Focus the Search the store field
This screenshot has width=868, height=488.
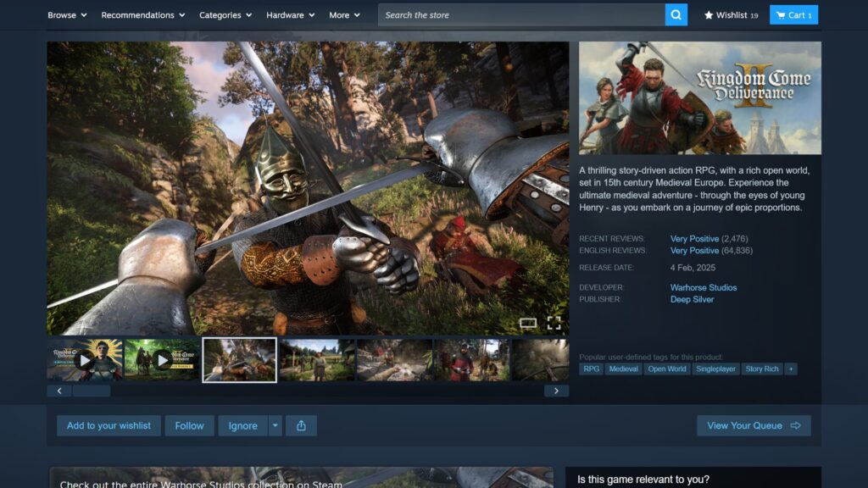point(521,15)
